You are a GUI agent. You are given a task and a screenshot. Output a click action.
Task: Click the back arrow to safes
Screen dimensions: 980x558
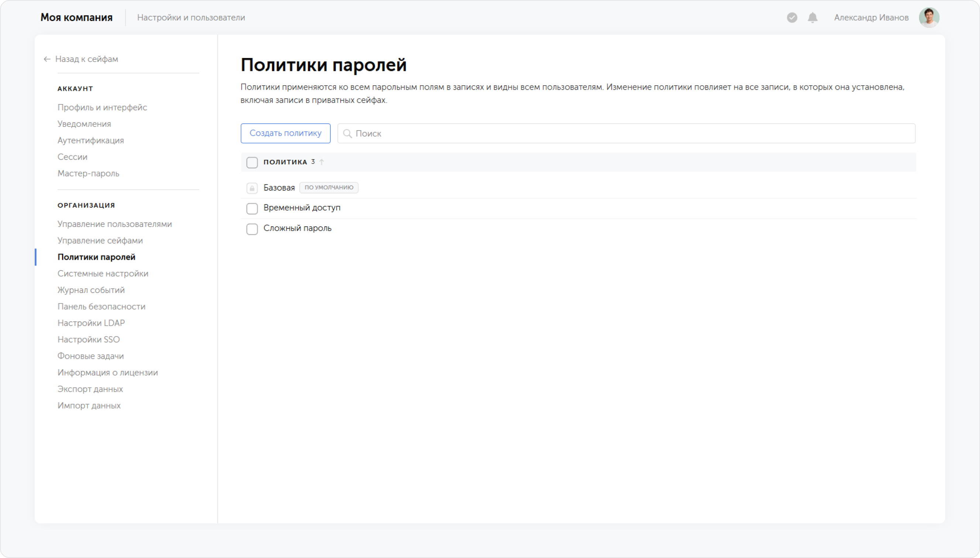[47, 59]
